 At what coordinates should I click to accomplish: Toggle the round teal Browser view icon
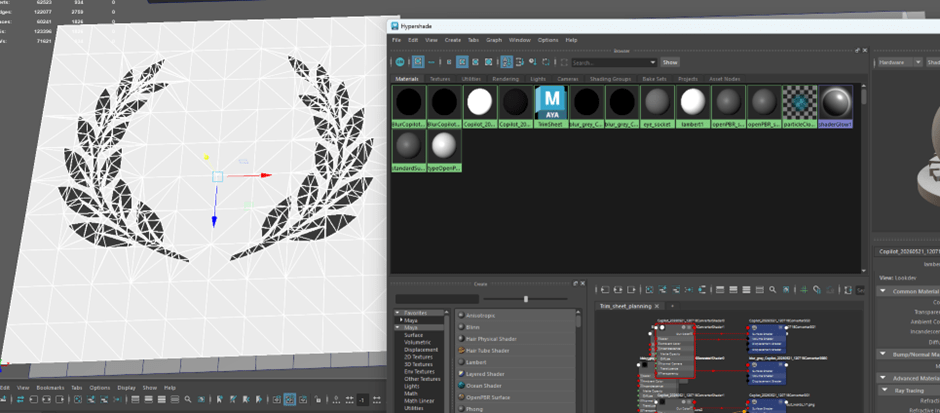400,62
